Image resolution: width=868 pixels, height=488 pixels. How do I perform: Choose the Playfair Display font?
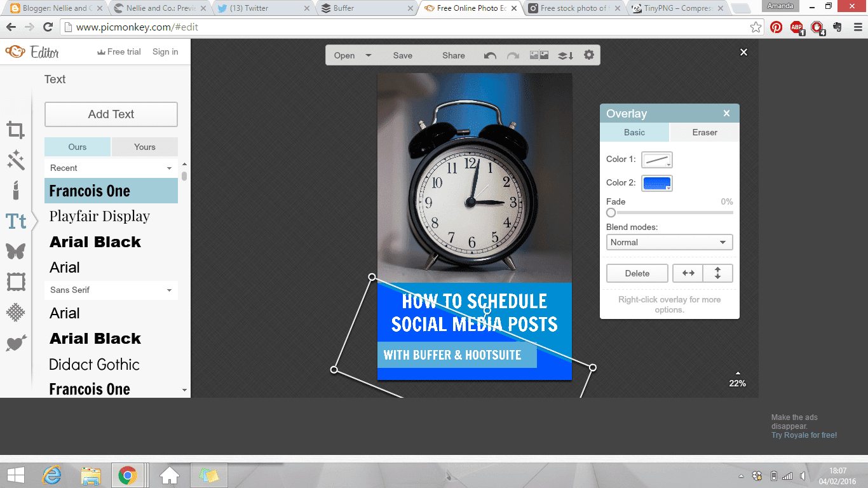coord(111,216)
